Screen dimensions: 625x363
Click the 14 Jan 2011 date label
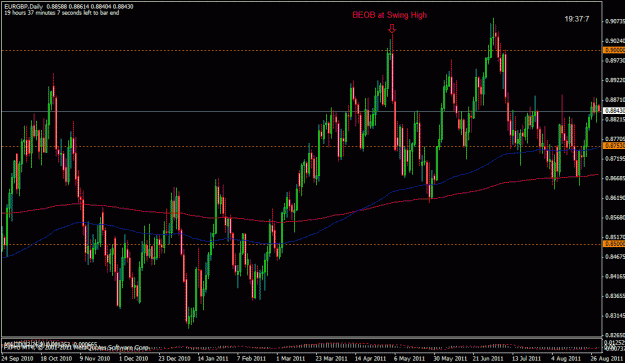point(213,358)
